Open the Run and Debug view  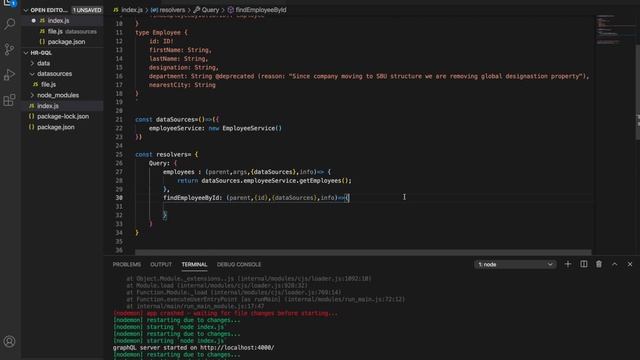(x=9, y=75)
